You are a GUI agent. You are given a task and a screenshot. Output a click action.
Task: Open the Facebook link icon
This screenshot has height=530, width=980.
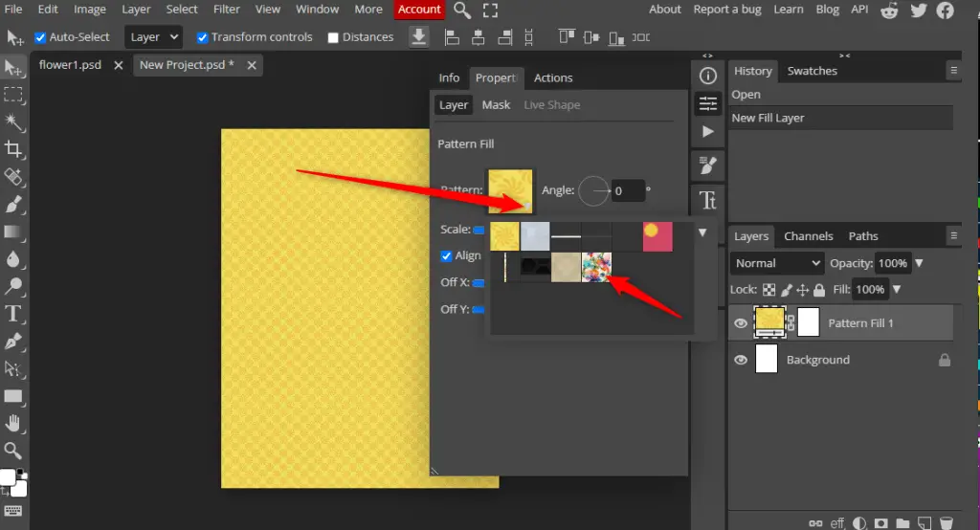(x=945, y=10)
